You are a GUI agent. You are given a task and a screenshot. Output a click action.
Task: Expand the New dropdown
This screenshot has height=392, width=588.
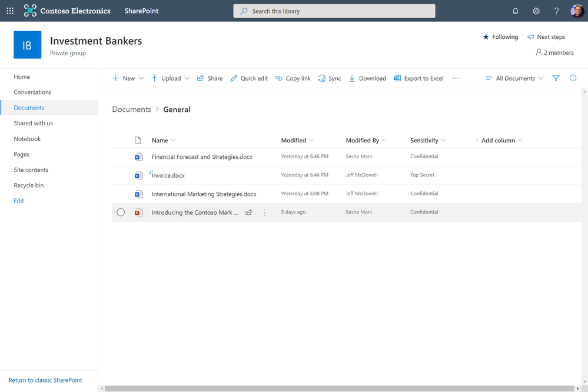141,78
